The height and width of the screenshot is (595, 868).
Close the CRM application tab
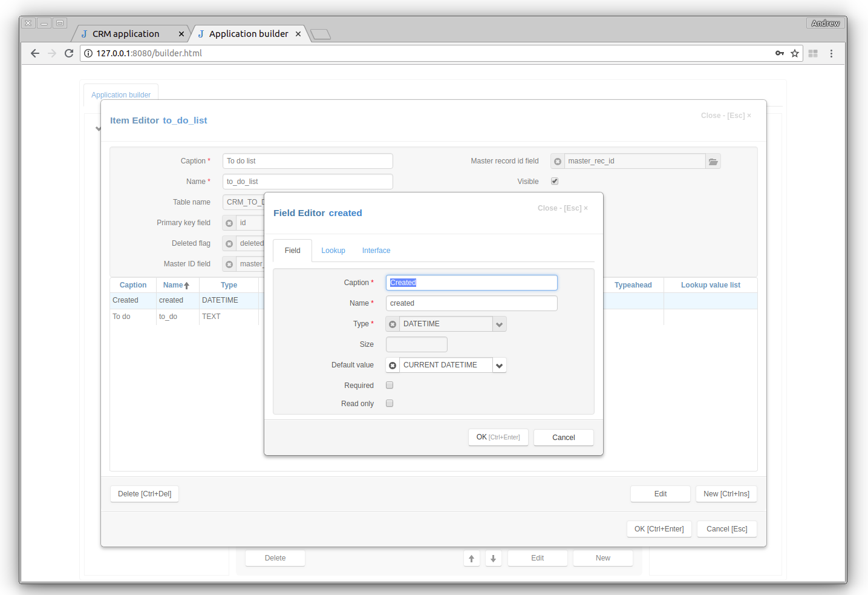(181, 34)
